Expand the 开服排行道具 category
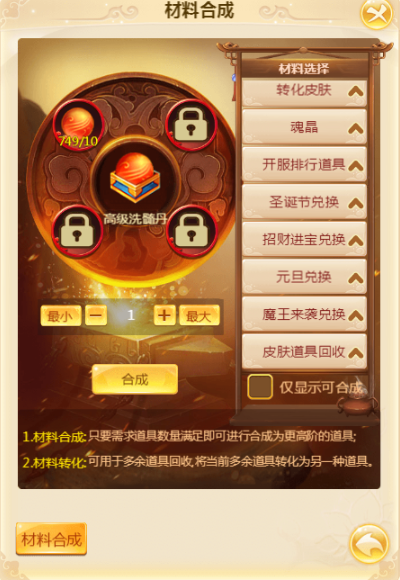The image size is (400, 580). point(304,165)
